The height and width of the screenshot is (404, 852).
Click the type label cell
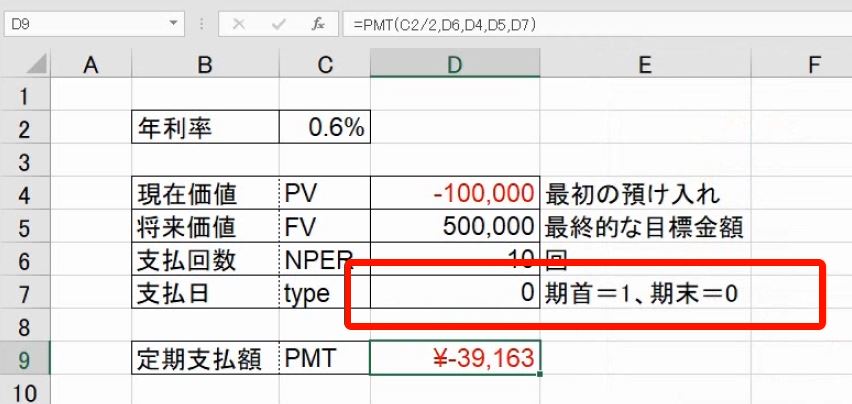point(325,293)
